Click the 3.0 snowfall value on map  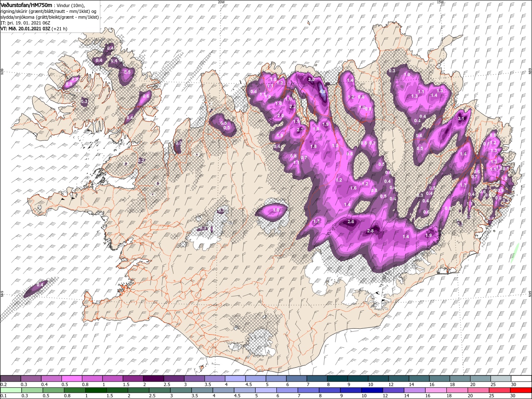[311, 79]
